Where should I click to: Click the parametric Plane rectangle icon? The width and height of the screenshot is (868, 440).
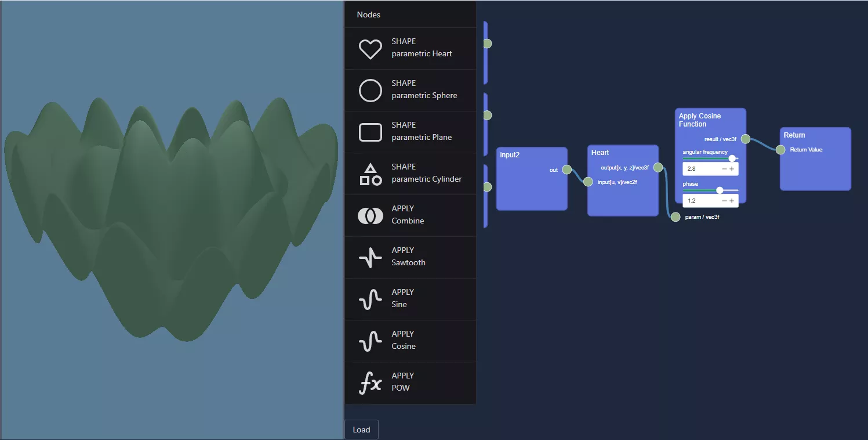[370, 132]
